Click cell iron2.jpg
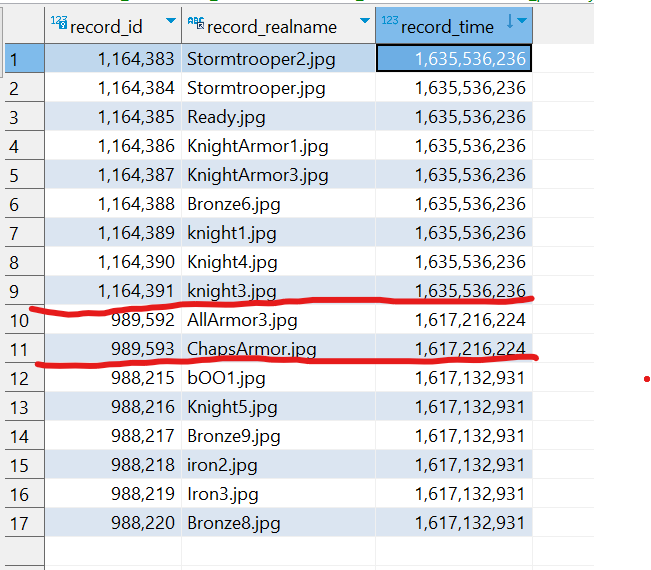Viewport: 651px width, 570px height. pos(278,465)
